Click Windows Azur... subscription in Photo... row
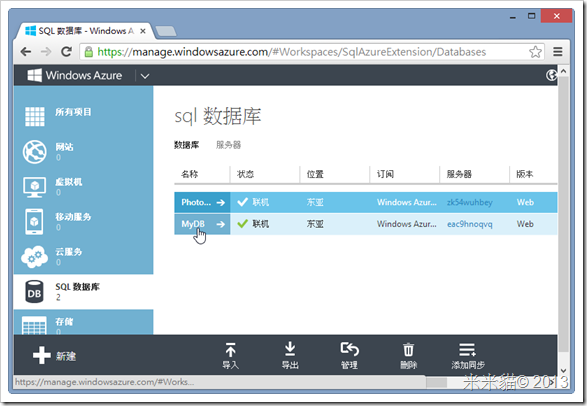 407,202
